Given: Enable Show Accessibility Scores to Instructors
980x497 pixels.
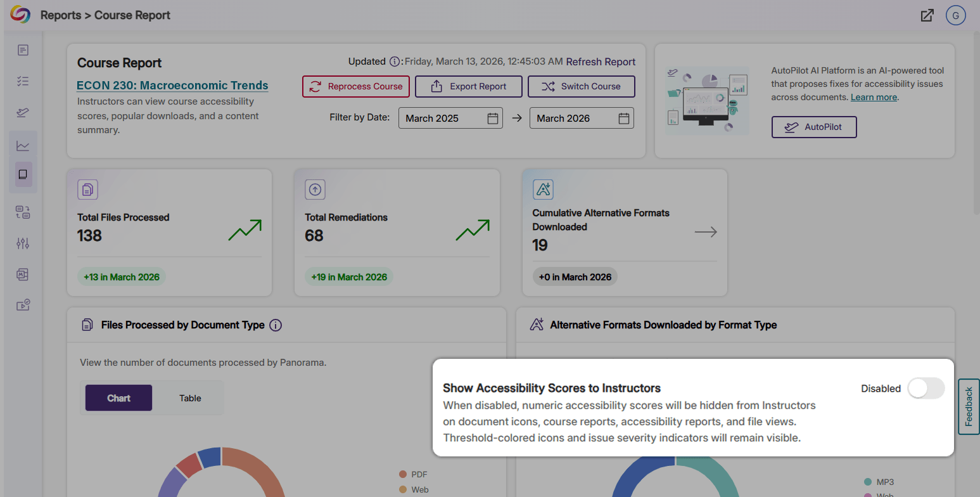Looking at the screenshot, I should (x=926, y=388).
